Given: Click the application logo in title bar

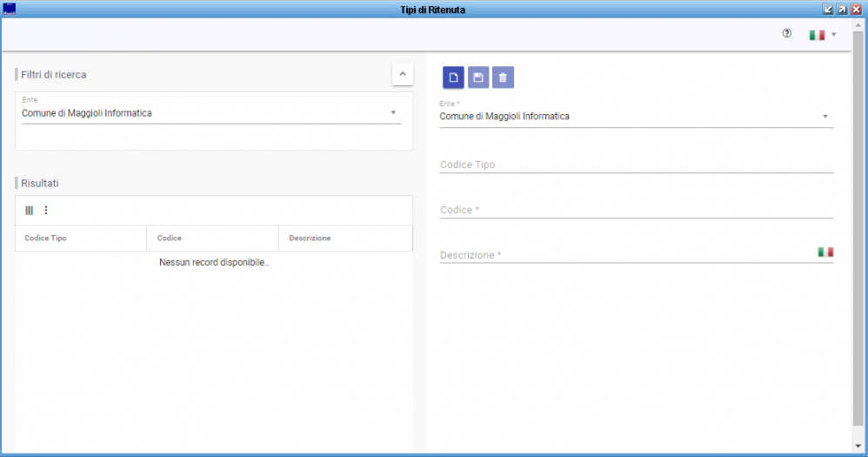Looking at the screenshot, I should point(10,10).
